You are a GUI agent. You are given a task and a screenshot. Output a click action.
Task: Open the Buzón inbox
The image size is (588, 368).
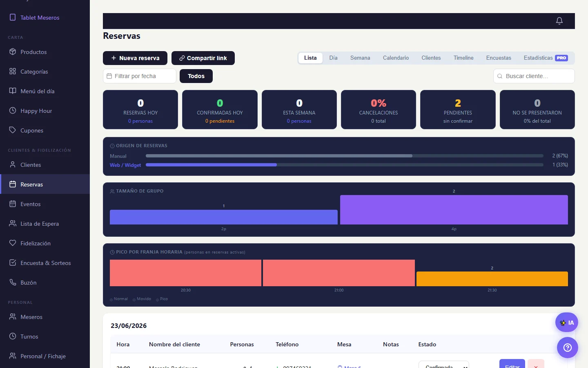click(x=45, y=283)
